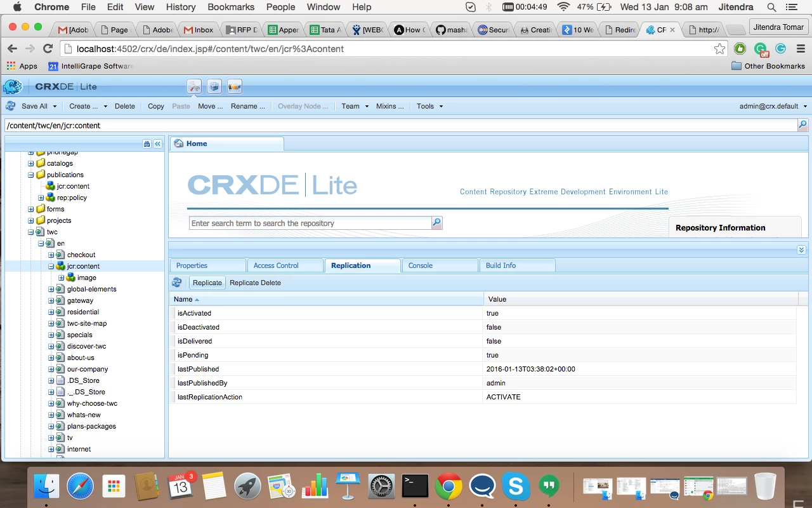Click the CRXDE Lite logo icon
The height and width of the screenshot is (508, 812).
tap(13, 86)
